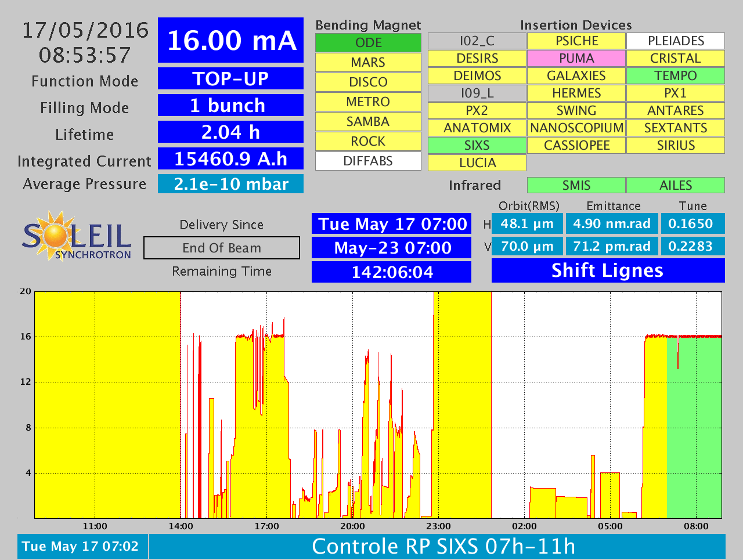Select the Tue May 17 07:02 message timestamp
Viewport: 743px width, 560px height.
click(82, 546)
